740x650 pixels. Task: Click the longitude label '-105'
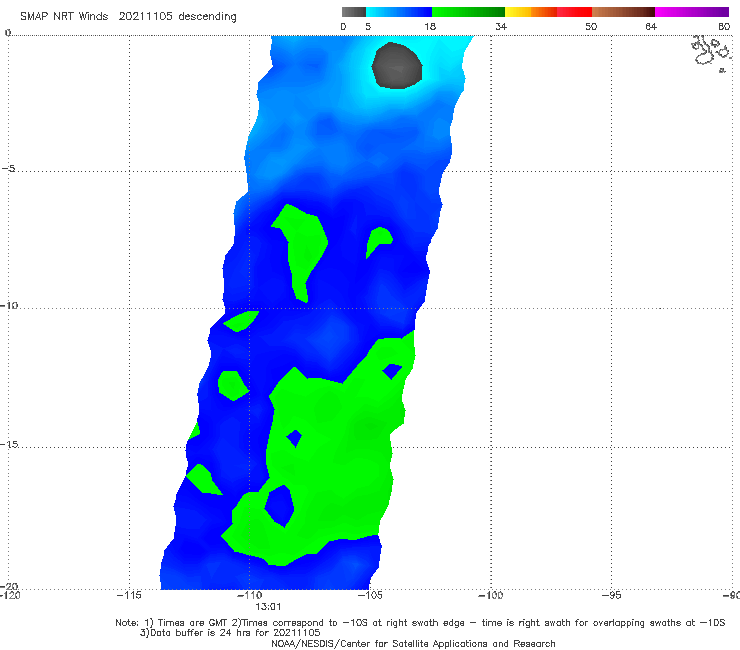[x=370, y=595]
